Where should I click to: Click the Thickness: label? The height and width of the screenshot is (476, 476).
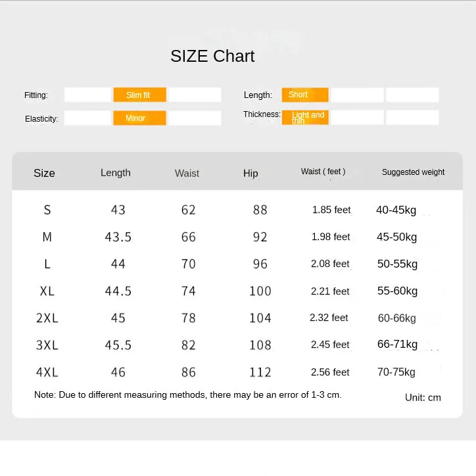pyautogui.click(x=262, y=114)
